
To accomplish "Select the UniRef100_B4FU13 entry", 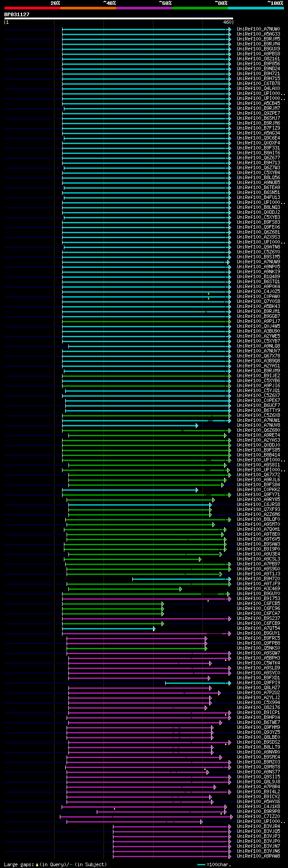I will (258, 197).
